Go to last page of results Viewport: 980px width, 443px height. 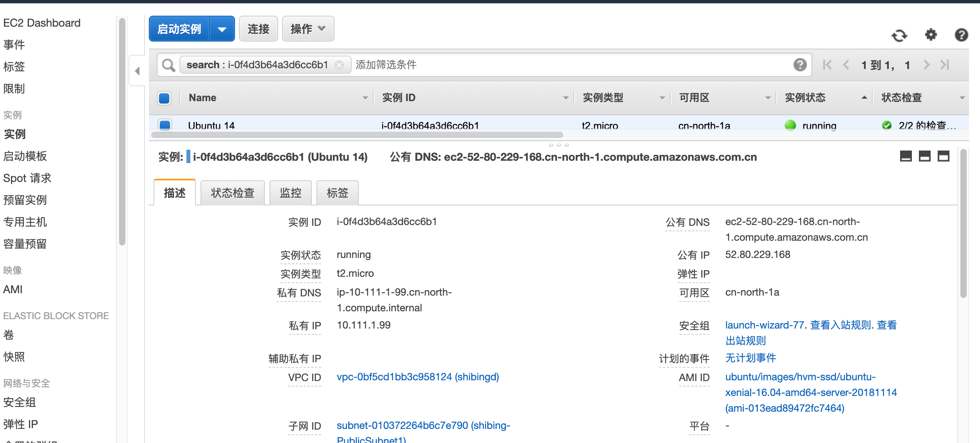click(945, 65)
